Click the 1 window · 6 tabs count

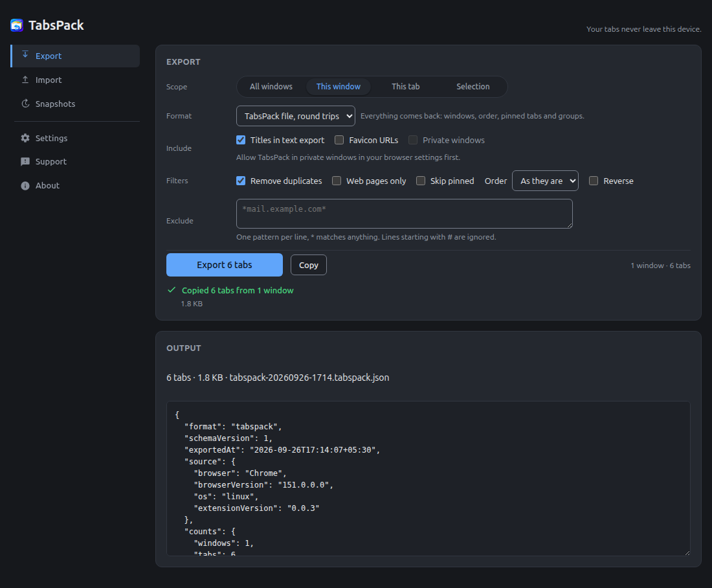(660, 266)
